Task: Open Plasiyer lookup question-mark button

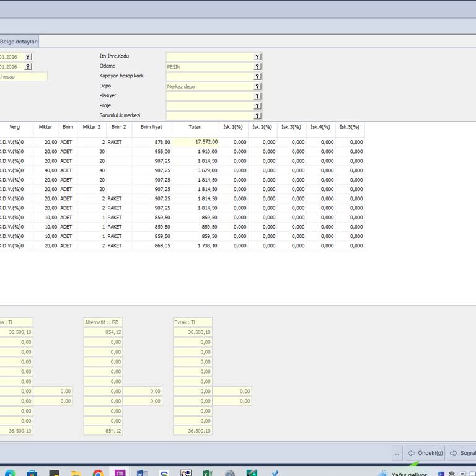Action: pyautogui.click(x=257, y=96)
